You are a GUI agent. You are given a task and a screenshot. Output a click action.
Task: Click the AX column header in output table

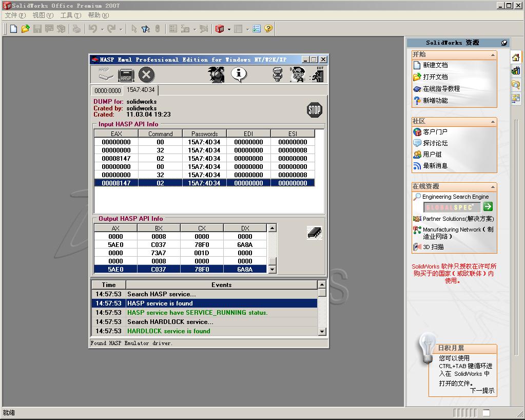115,228
